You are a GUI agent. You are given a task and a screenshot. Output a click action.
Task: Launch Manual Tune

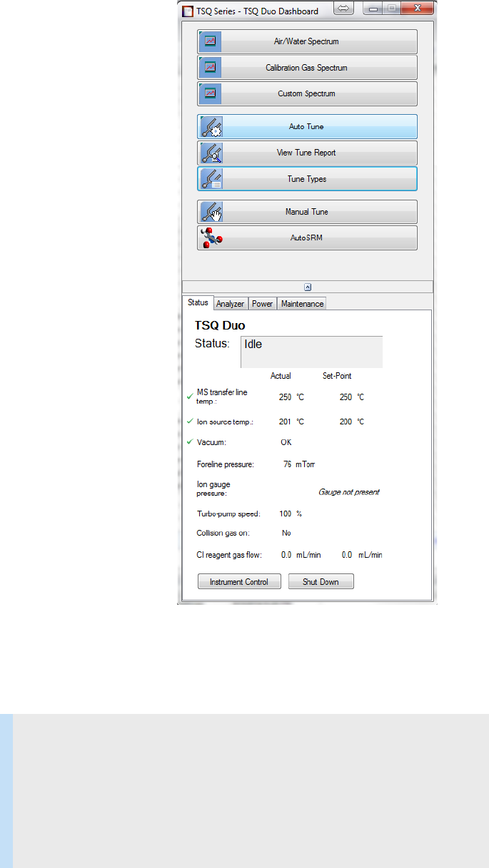pyautogui.click(x=307, y=212)
